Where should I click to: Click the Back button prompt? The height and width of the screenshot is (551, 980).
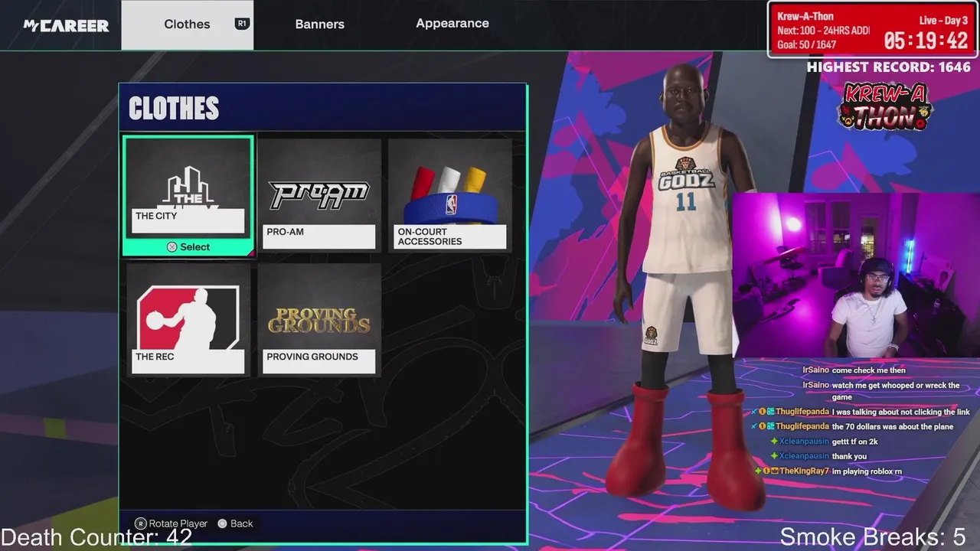[235, 523]
